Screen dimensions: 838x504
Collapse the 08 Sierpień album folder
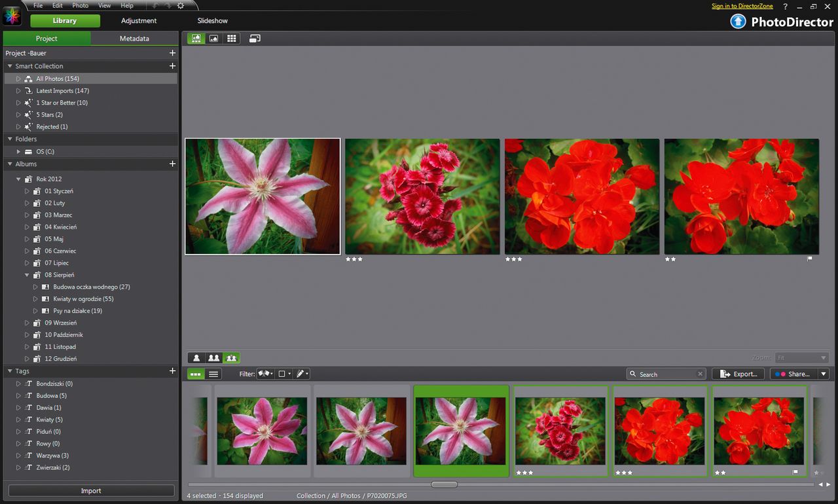pyautogui.click(x=27, y=275)
